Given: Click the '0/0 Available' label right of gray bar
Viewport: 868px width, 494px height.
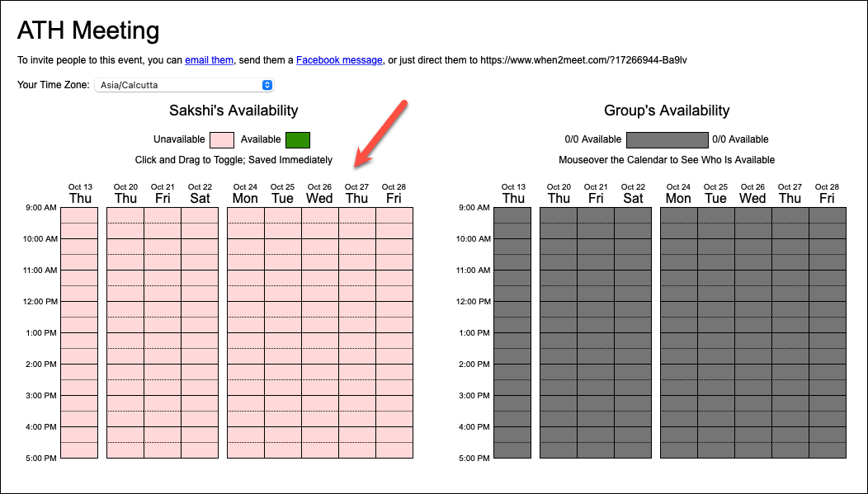Looking at the screenshot, I should point(740,139).
